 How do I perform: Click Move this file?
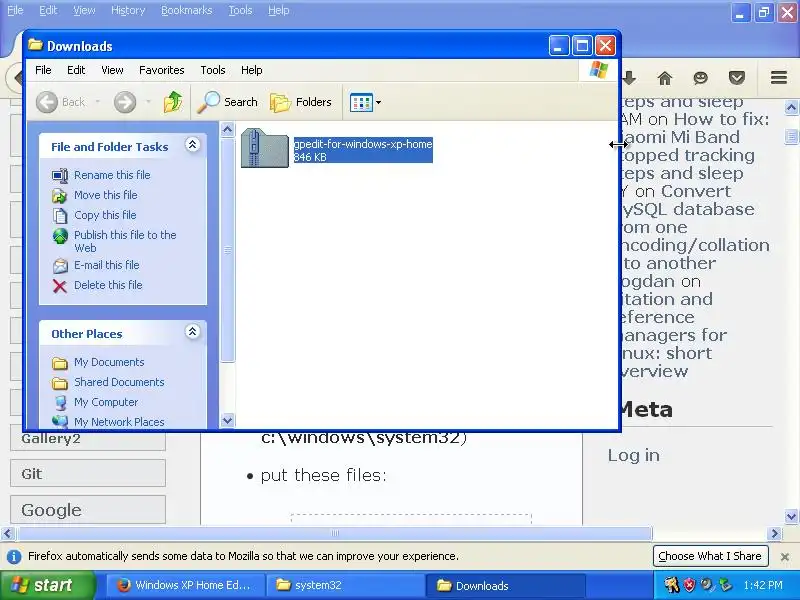tap(106, 195)
